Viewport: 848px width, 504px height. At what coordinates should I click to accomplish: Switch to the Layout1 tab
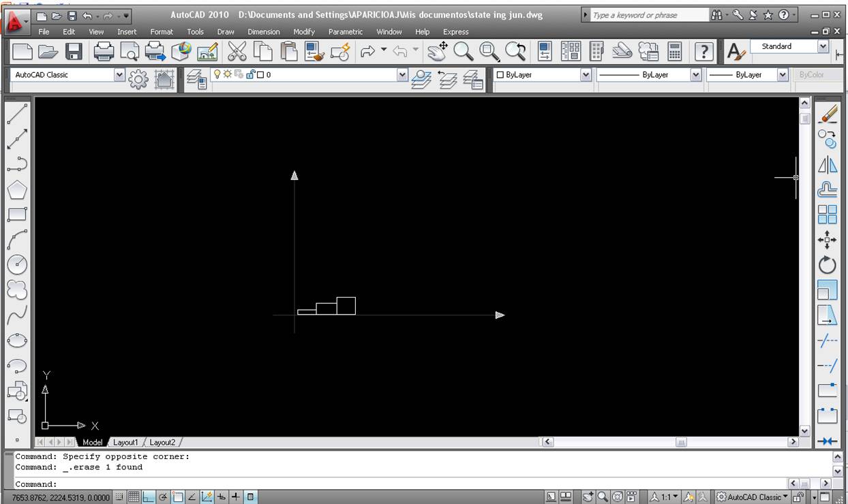(125, 442)
